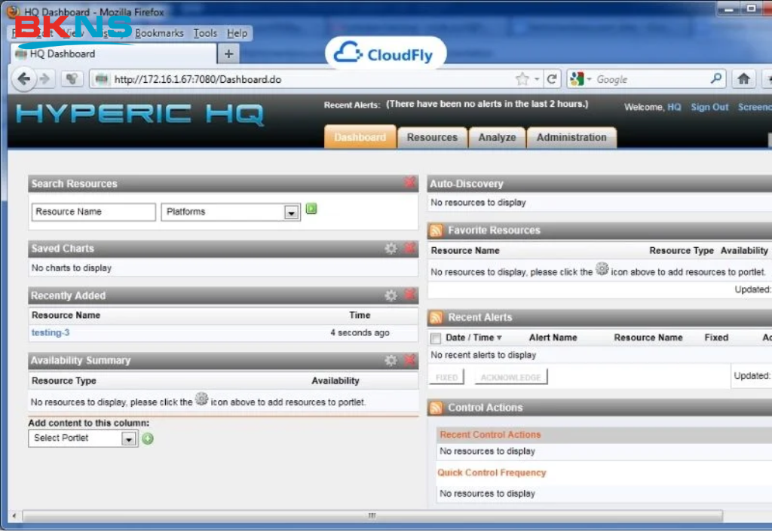Open the Administration tab
The width and height of the screenshot is (772, 532).
[x=571, y=137]
